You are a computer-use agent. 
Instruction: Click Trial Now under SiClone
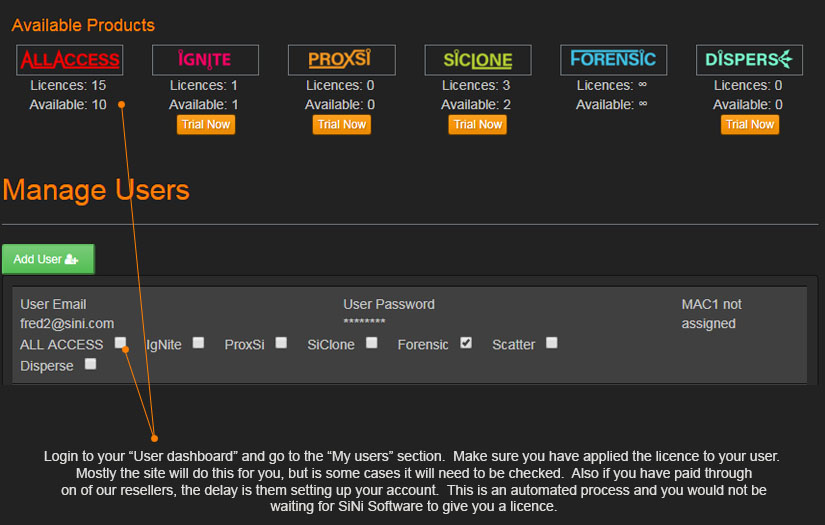coord(478,125)
